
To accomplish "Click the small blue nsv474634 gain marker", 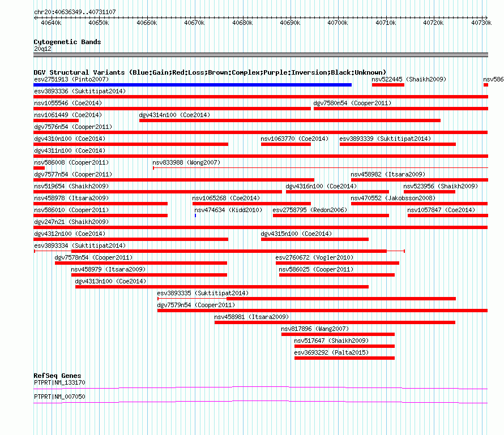I will click(195, 216).
